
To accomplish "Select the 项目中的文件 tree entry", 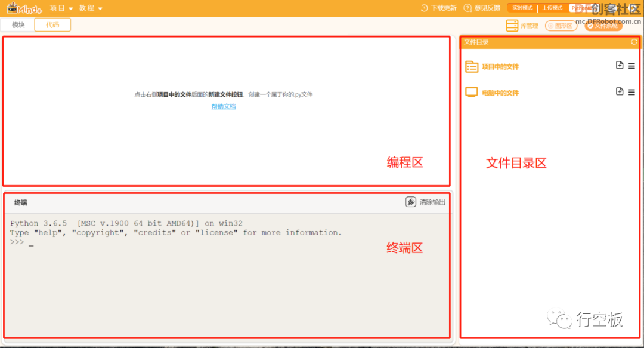I will (500, 67).
